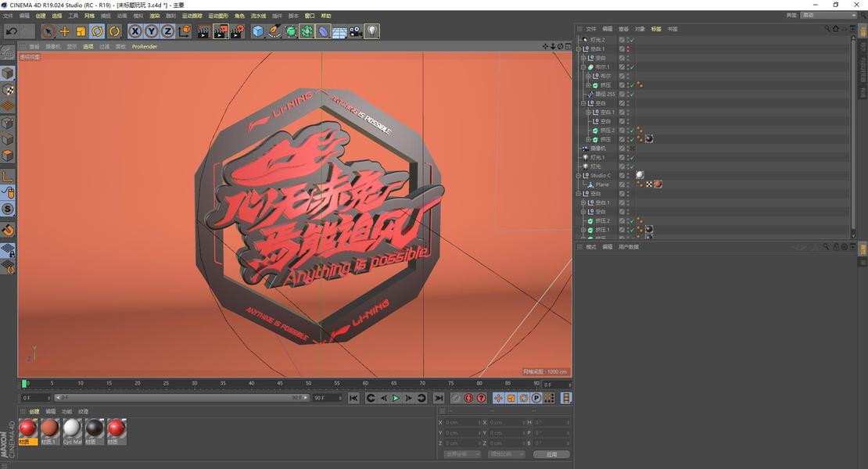868x469 pixels.
Task: Add a Light from the bulb icon
Action: click(372, 31)
